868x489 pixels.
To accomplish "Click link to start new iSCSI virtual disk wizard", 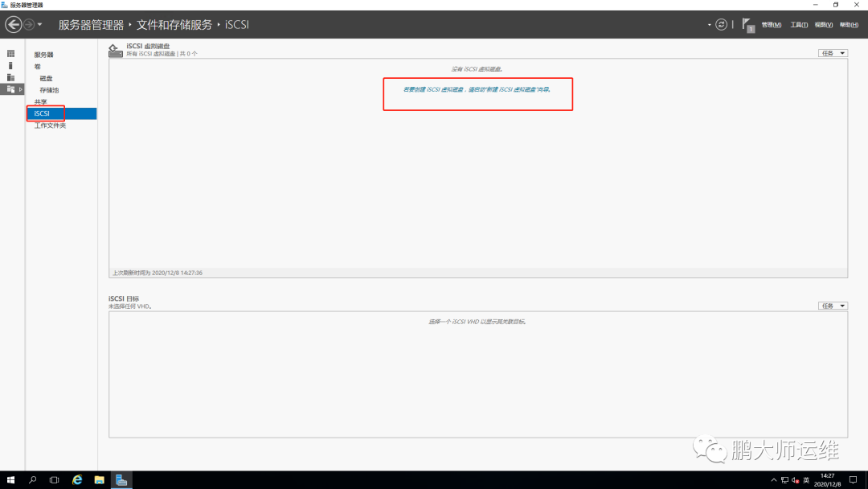I will click(477, 89).
